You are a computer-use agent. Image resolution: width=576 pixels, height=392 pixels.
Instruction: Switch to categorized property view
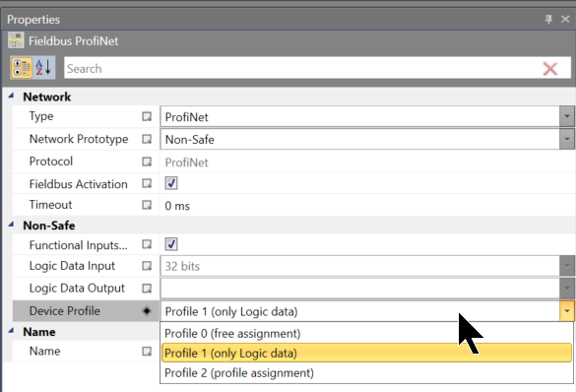coord(22,68)
